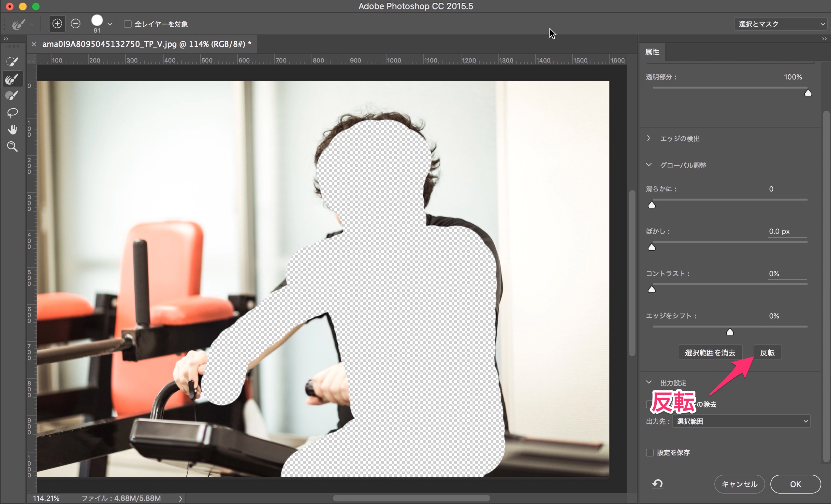Click the properties panel vertical scrollbar
831x504 pixels.
[826, 287]
